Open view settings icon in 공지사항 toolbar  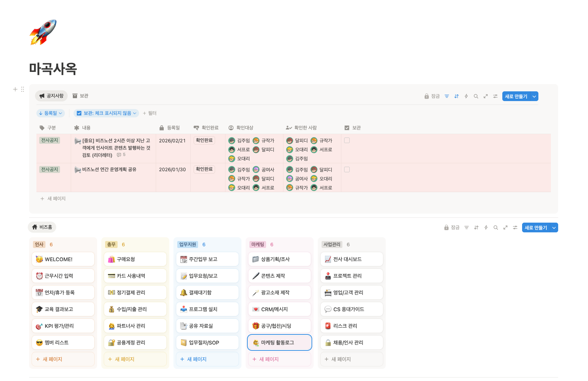(x=495, y=96)
